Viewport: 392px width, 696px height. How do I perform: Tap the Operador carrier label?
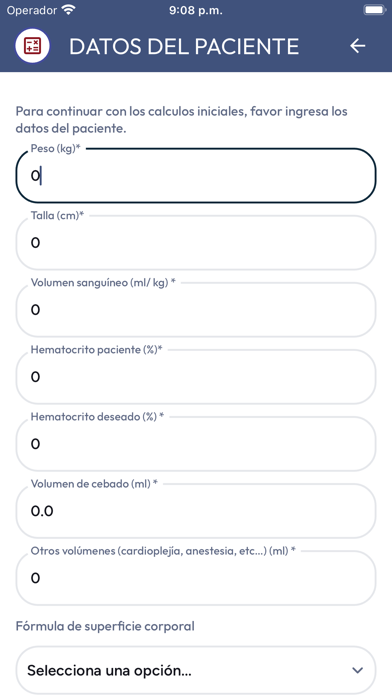coord(32,10)
